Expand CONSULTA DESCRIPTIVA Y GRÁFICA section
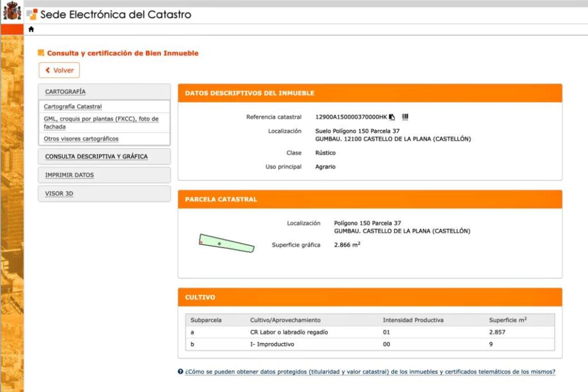588x392 pixels. tap(96, 156)
